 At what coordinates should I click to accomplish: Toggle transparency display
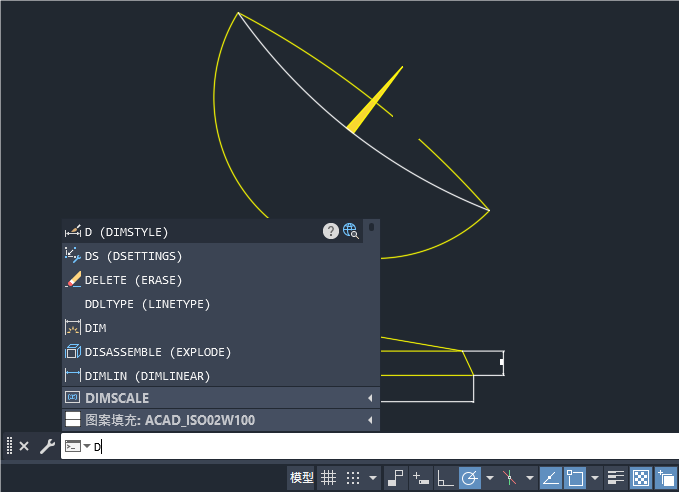coord(640,478)
